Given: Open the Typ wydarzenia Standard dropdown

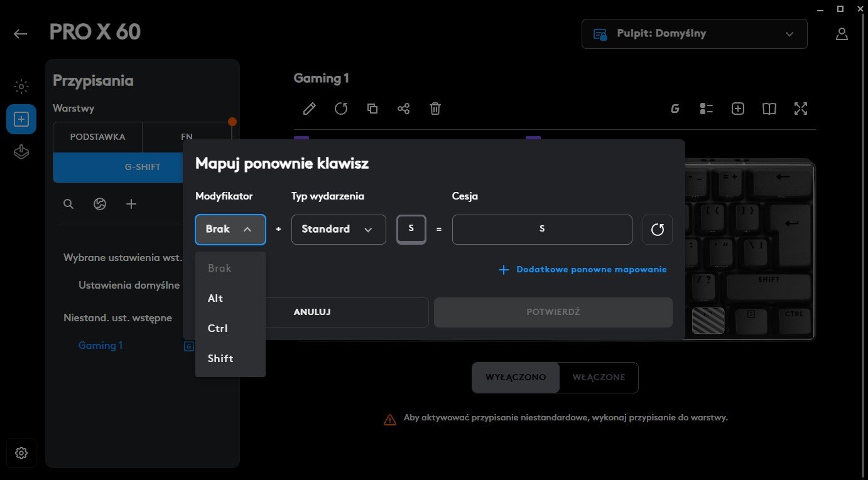Looking at the screenshot, I should (x=338, y=230).
